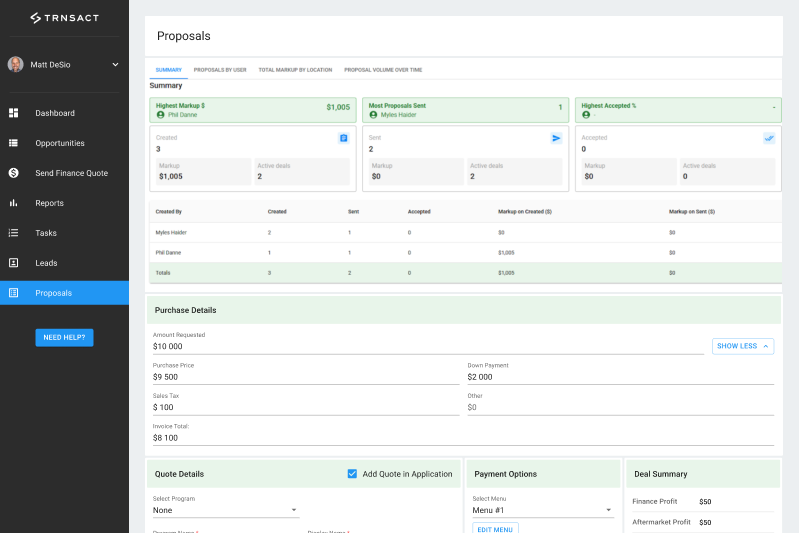Collapse details with Show Less button
This screenshot has width=799, height=533.
coord(743,346)
